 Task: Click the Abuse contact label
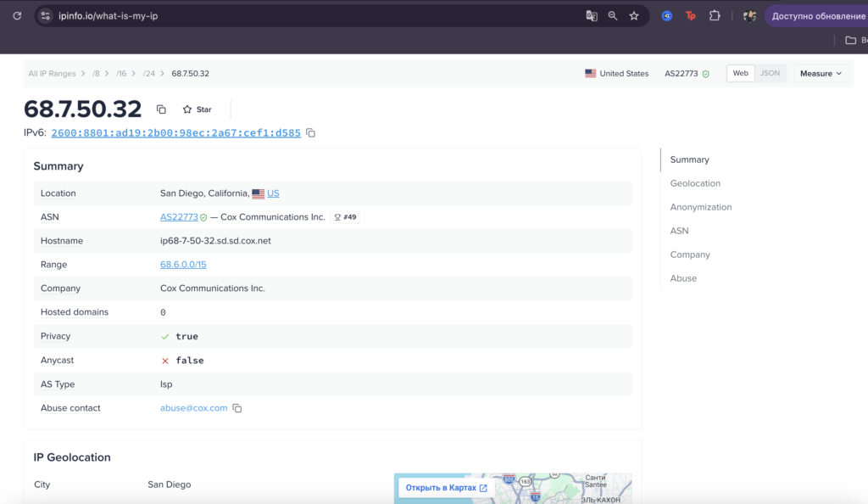tap(70, 408)
